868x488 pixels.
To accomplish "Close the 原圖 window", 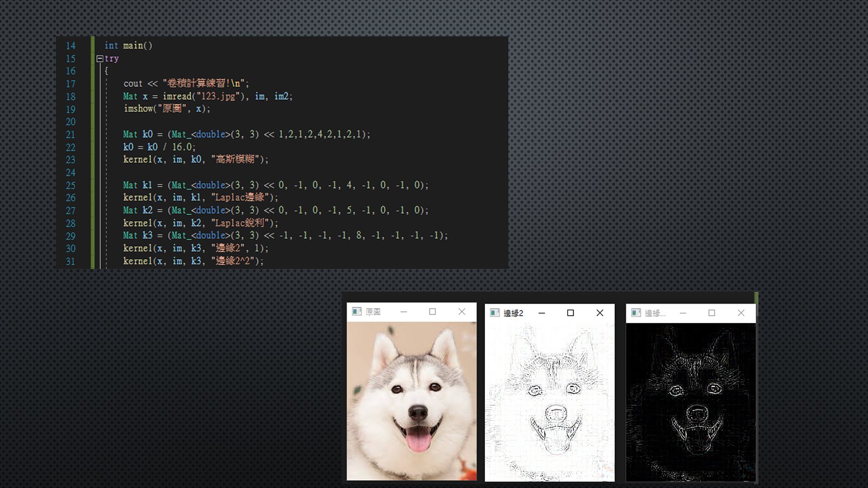I will [462, 312].
